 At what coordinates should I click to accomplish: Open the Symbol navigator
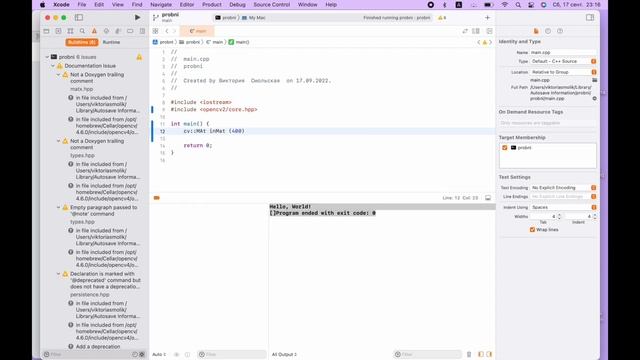(x=70, y=31)
